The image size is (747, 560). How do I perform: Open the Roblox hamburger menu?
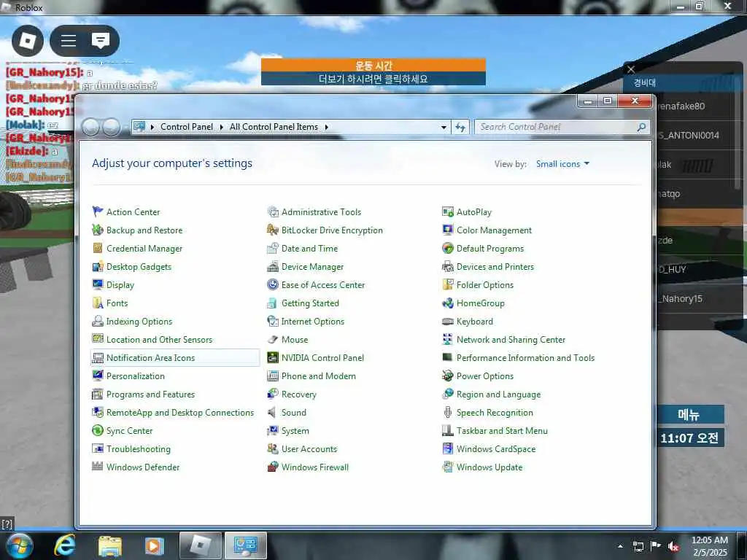pyautogui.click(x=69, y=41)
